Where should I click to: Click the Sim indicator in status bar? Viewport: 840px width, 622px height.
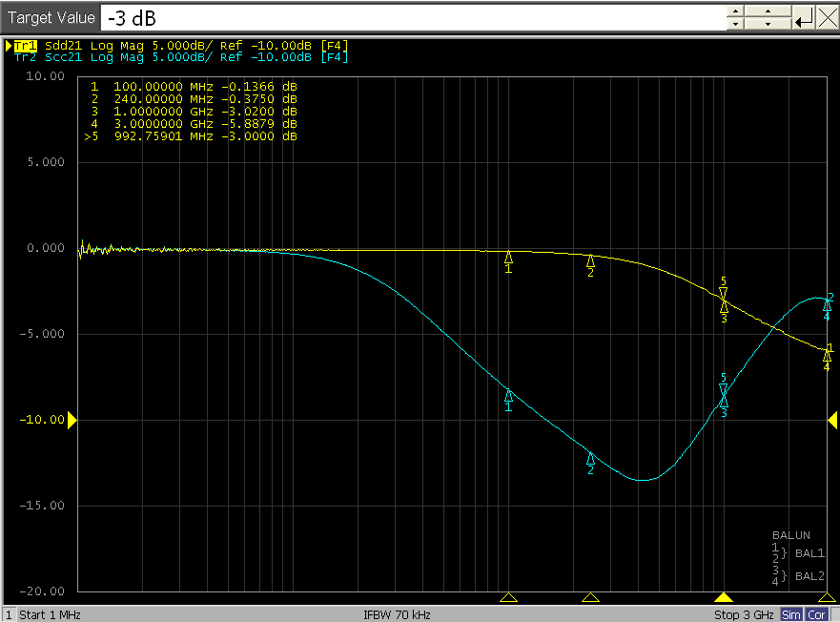click(791, 614)
